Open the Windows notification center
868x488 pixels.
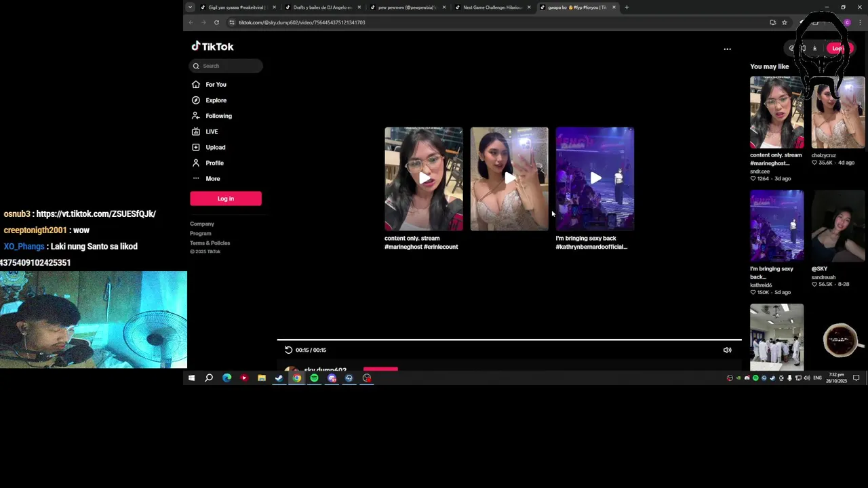856,378
